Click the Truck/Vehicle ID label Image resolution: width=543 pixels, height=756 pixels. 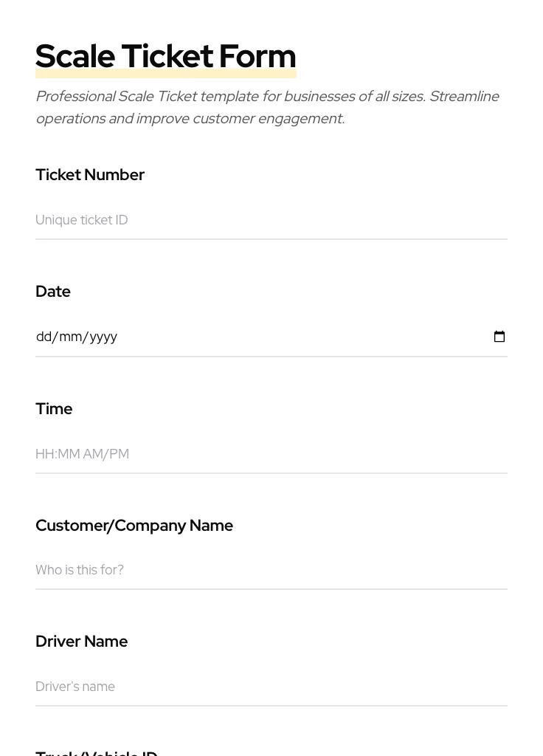click(96, 752)
